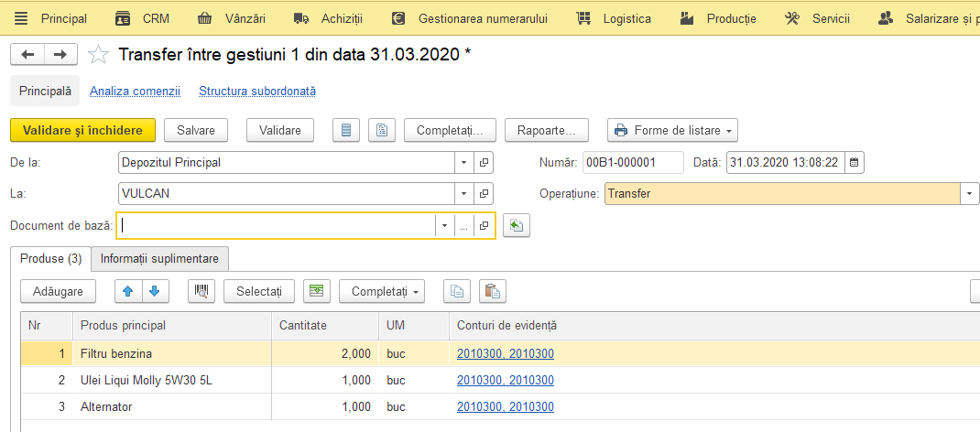Add document to favorites star
This screenshot has width=980, height=432.
point(97,55)
